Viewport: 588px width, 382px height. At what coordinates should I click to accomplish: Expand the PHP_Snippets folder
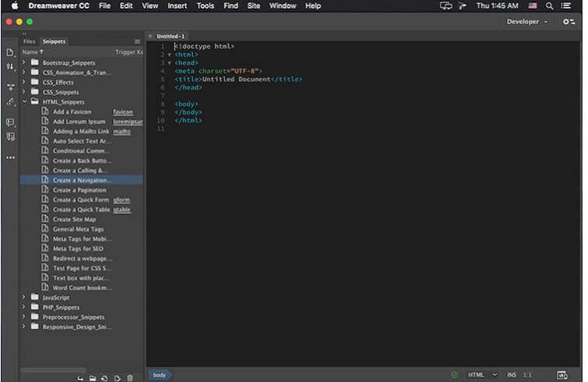click(x=24, y=306)
